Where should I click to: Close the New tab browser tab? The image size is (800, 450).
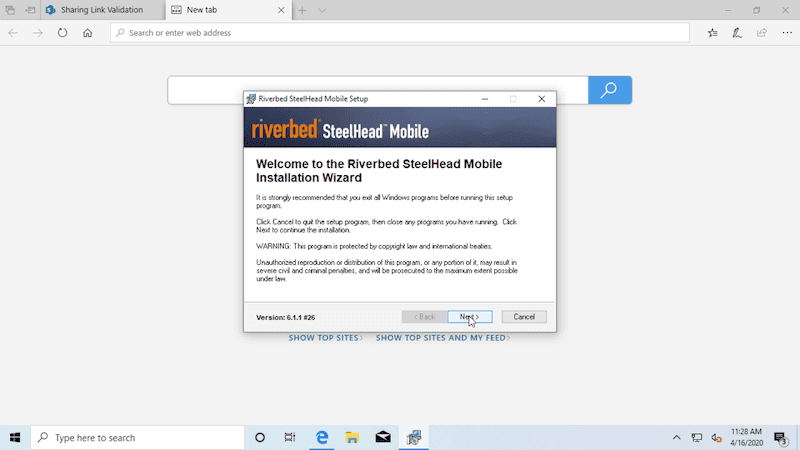[x=281, y=10]
